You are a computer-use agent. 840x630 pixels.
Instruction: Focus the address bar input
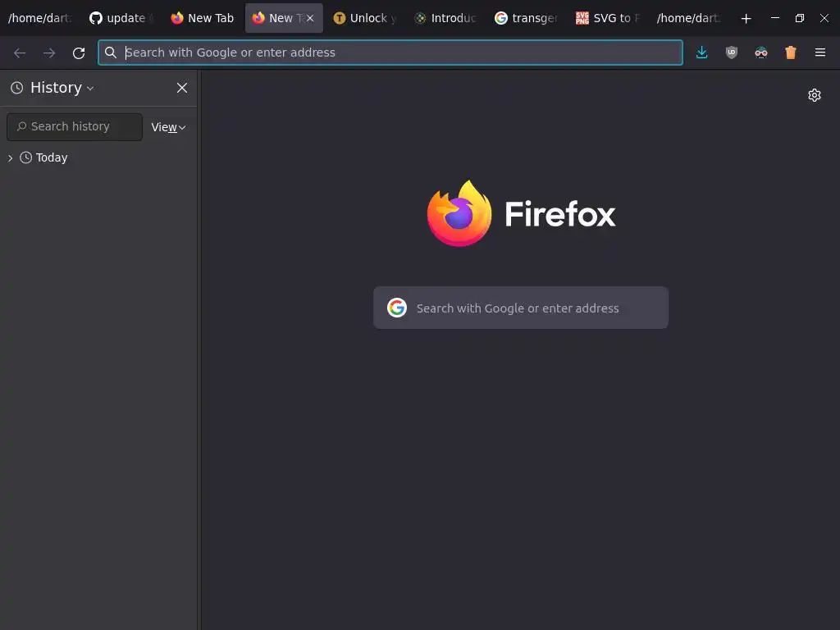(390, 52)
